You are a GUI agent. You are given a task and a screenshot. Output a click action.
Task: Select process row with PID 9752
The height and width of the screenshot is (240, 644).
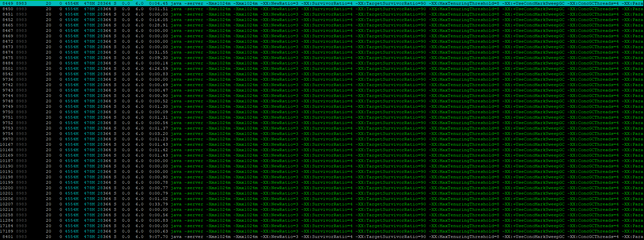[322, 123]
